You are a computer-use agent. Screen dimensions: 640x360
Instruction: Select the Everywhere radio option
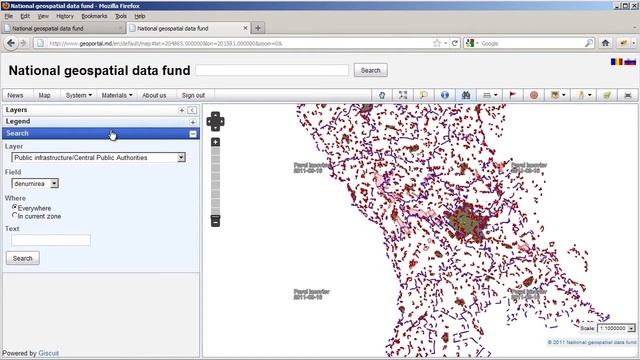pyautogui.click(x=15, y=207)
